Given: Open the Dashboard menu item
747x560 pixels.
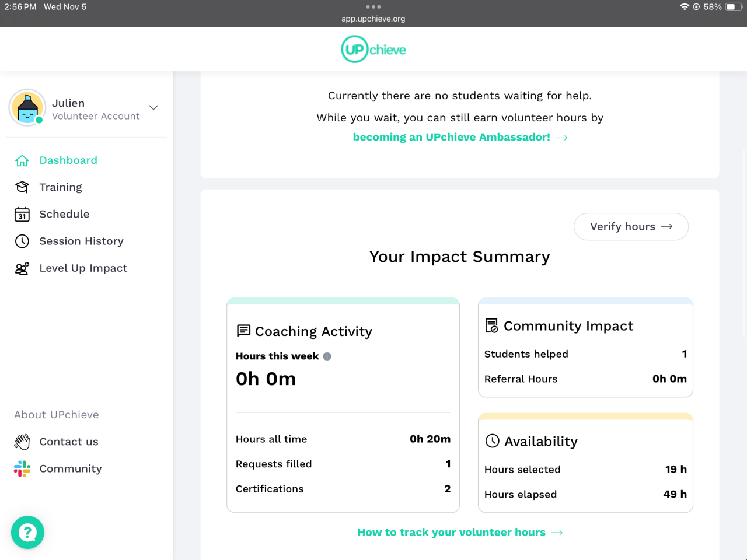Looking at the screenshot, I should pyautogui.click(x=68, y=160).
